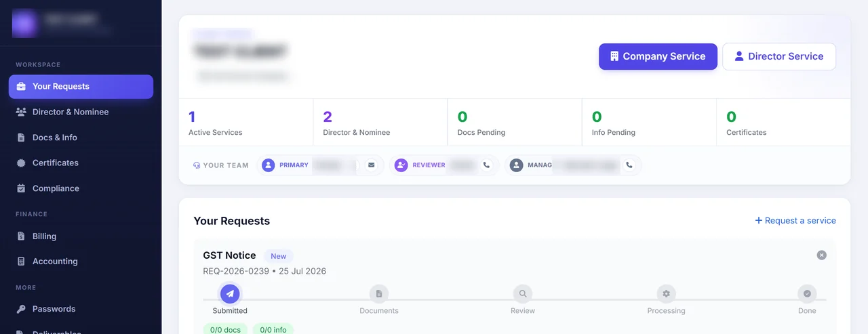This screenshot has height=334, width=868.
Task: Click the 0/0 docs badge
Action: [225, 329]
